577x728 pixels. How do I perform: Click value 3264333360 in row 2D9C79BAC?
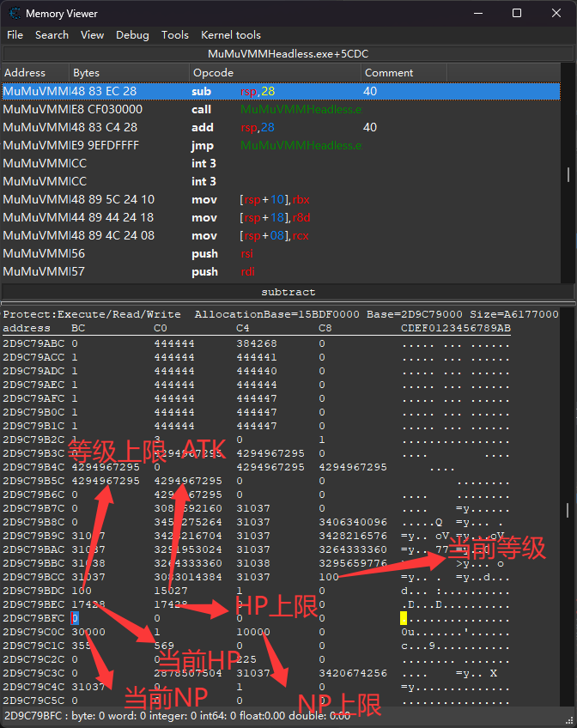(x=353, y=549)
